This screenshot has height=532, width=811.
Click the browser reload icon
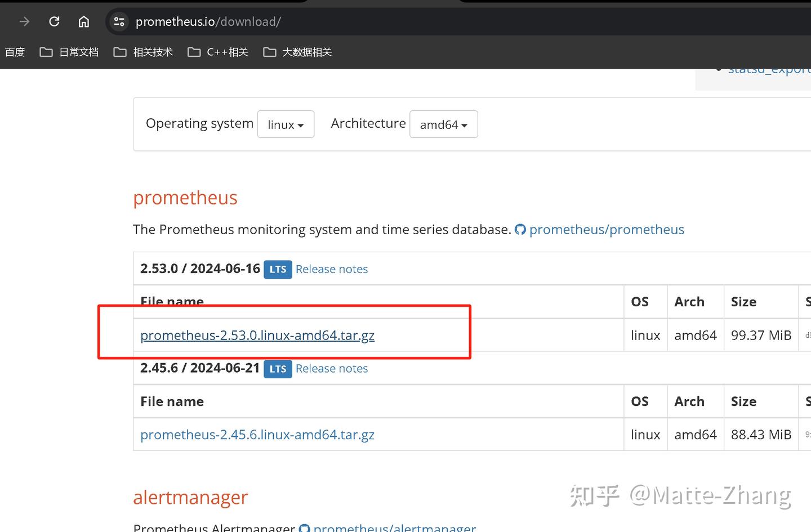(x=54, y=21)
